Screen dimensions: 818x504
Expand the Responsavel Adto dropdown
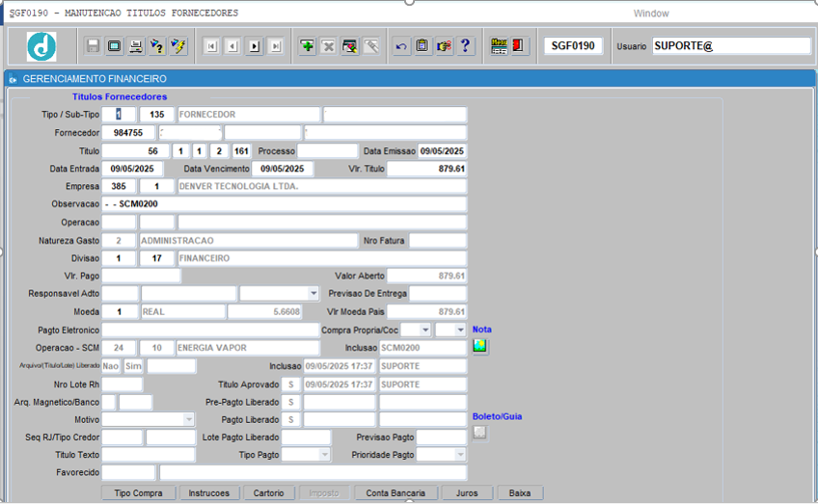313,293
